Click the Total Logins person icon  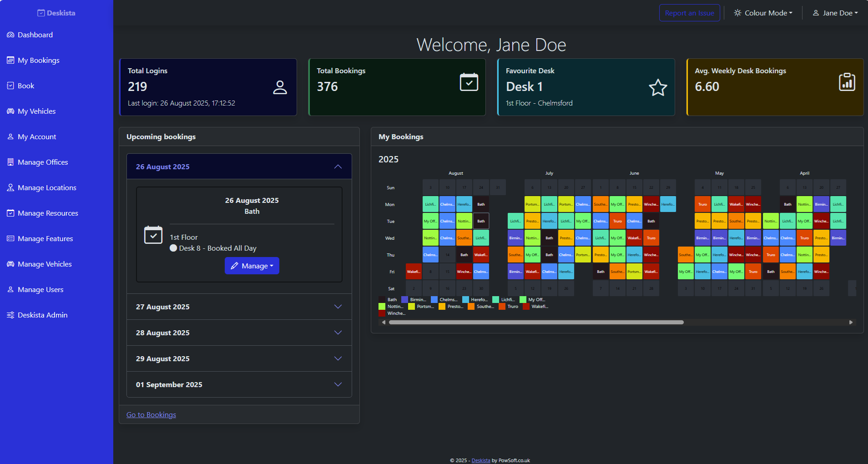280,87
